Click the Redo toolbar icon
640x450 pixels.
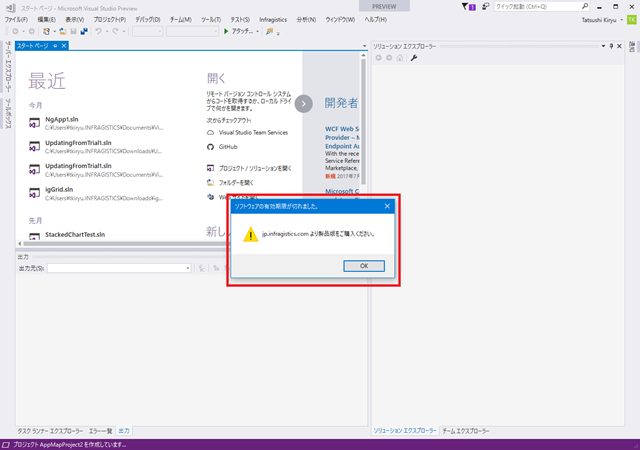[115, 31]
